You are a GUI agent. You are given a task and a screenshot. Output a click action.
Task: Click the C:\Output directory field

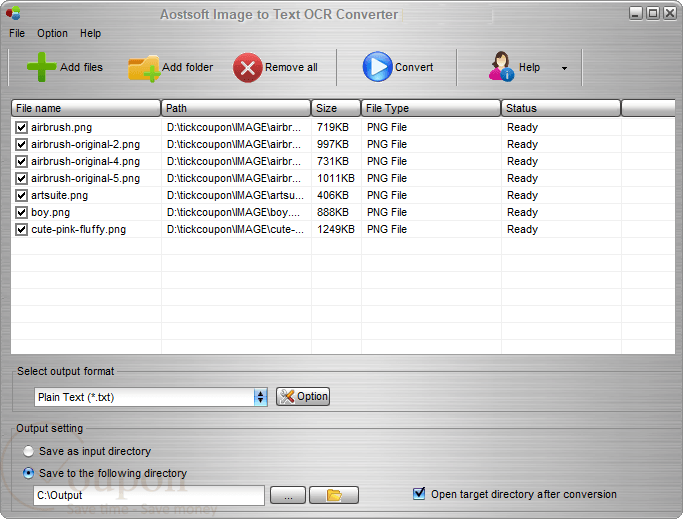149,495
